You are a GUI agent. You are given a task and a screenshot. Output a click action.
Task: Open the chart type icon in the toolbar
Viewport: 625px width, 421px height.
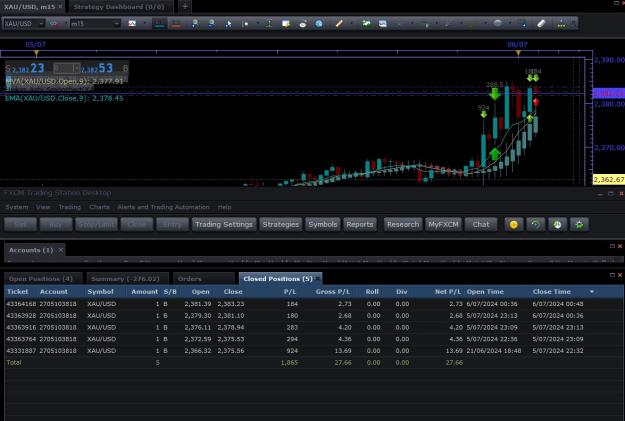click(x=132, y=24)
